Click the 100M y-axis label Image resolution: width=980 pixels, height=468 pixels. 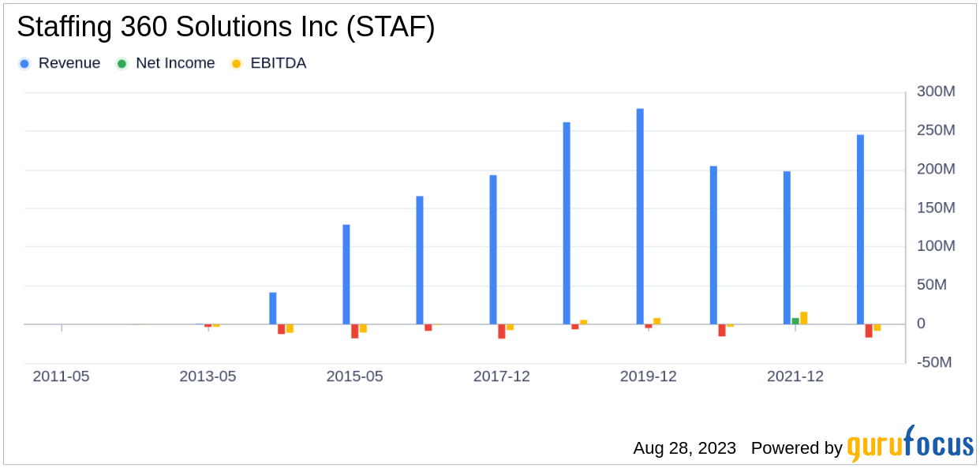pyautogui.click(x=936, y=247)
